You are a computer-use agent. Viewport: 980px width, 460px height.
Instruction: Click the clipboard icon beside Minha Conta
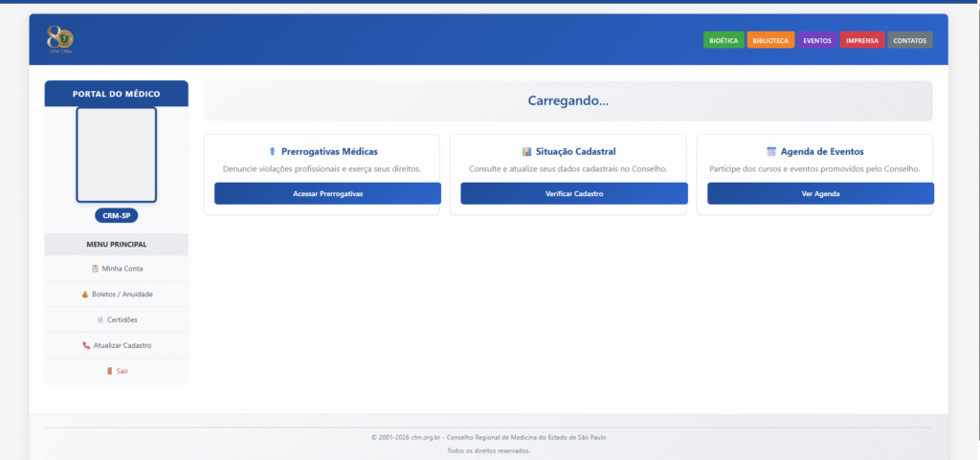click(x=95, y=269)
